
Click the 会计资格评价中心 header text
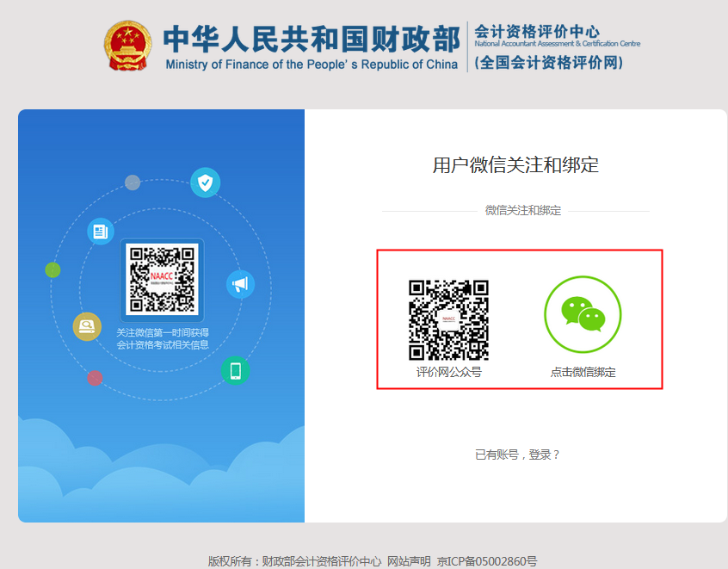click(x=537, y=32)
